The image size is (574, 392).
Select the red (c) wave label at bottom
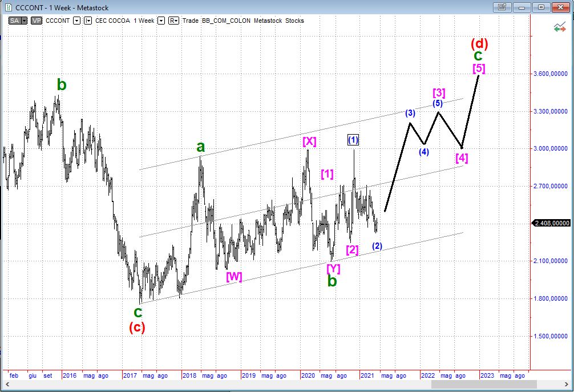[137, 327]
